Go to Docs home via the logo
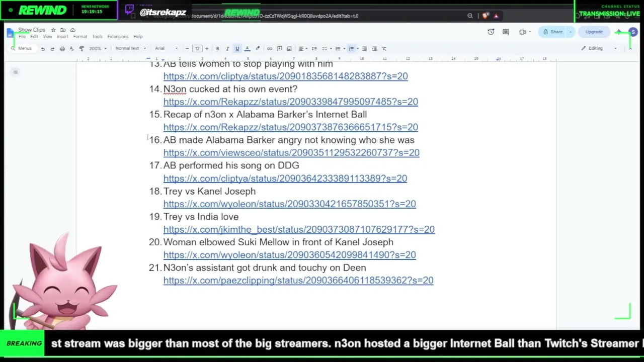Screen dimensions: 644x362 (x=10, y=33)
